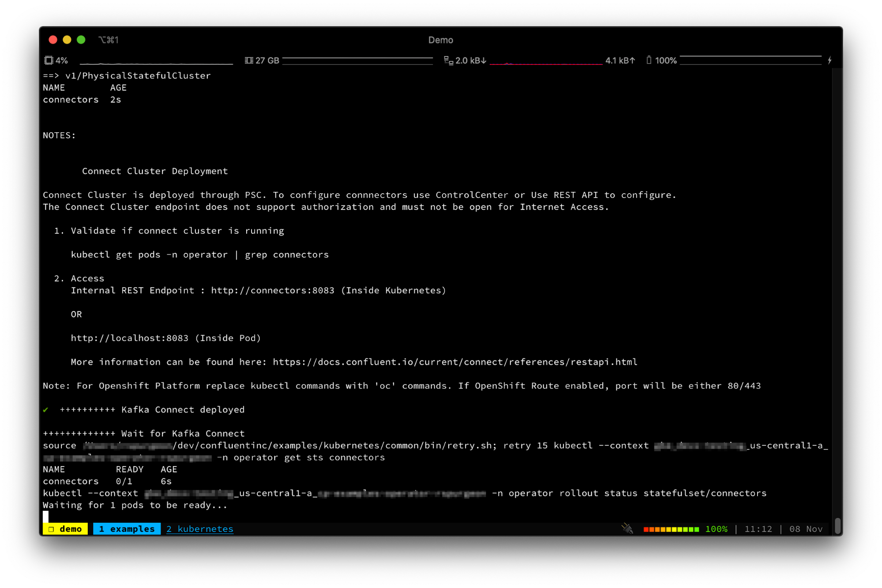Click the green checkmark before Kafka Connect deployed
Screen dimensions: 882x588
point(45,410)
